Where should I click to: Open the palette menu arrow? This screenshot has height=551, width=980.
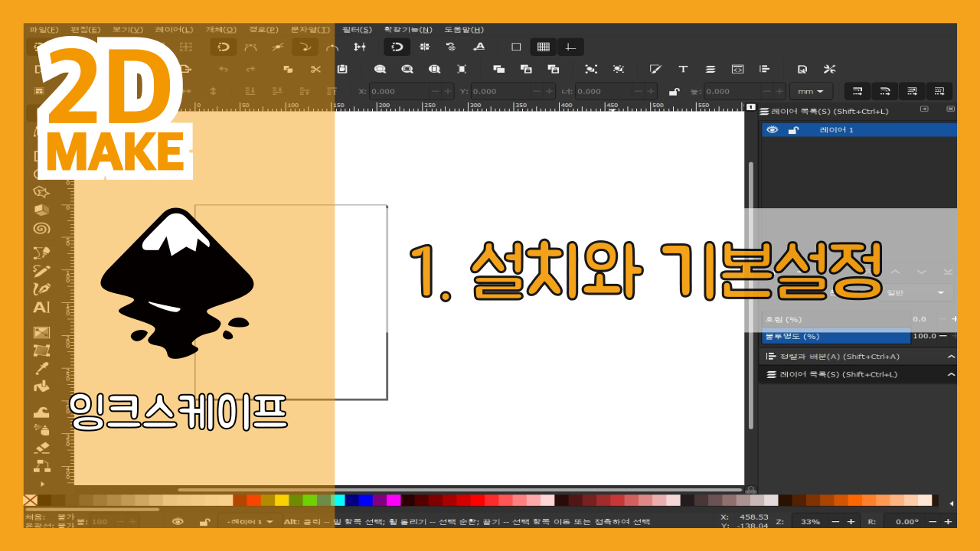pyautogui.click(x=951, y=504)
